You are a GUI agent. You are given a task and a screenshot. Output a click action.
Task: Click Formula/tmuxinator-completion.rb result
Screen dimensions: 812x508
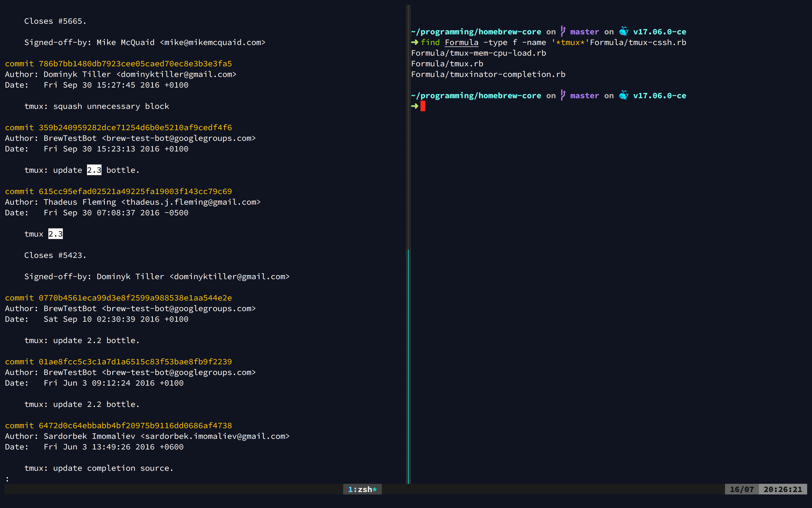[x=488, y=74]
